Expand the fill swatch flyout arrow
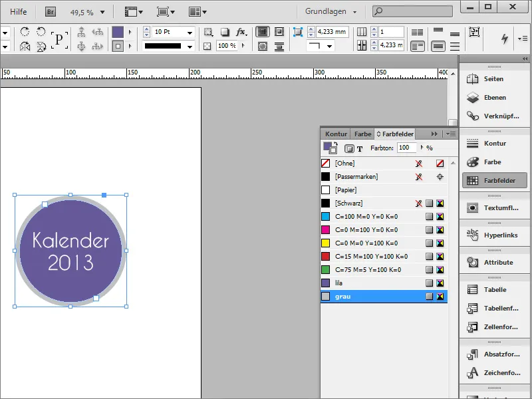This screenshot has width=532, height=399. click(x=130, y=32)
